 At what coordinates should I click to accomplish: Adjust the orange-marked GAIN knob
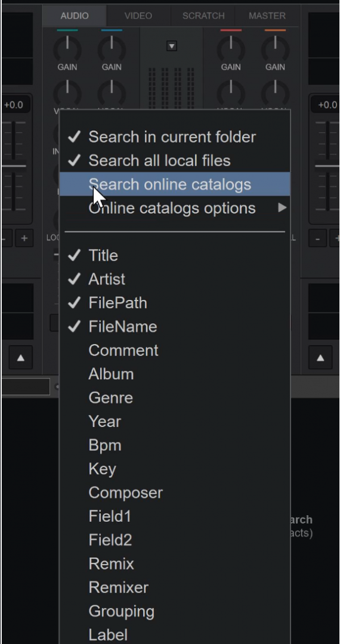[x=275, y=48]
